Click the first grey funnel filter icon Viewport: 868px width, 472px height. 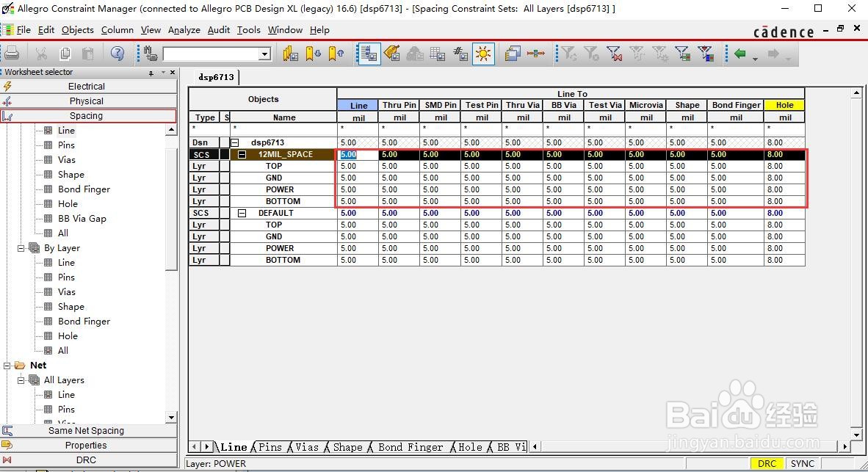pos(569,53)
